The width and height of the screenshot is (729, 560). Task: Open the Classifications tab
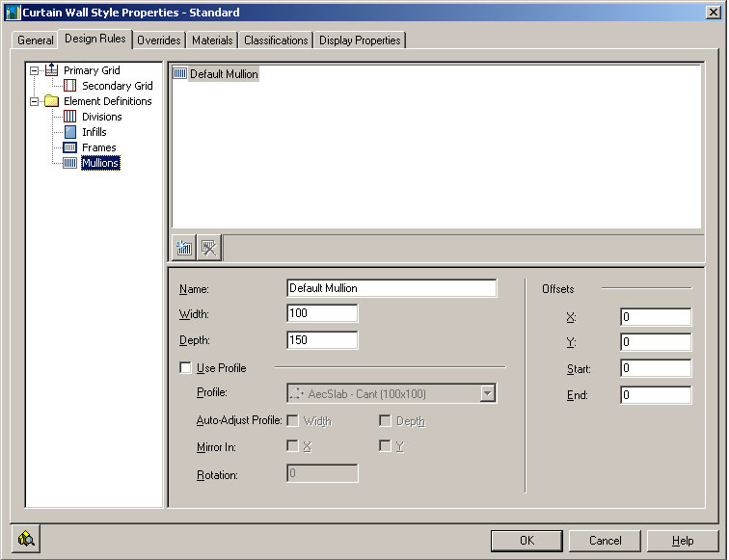click(x=276, y=40)
